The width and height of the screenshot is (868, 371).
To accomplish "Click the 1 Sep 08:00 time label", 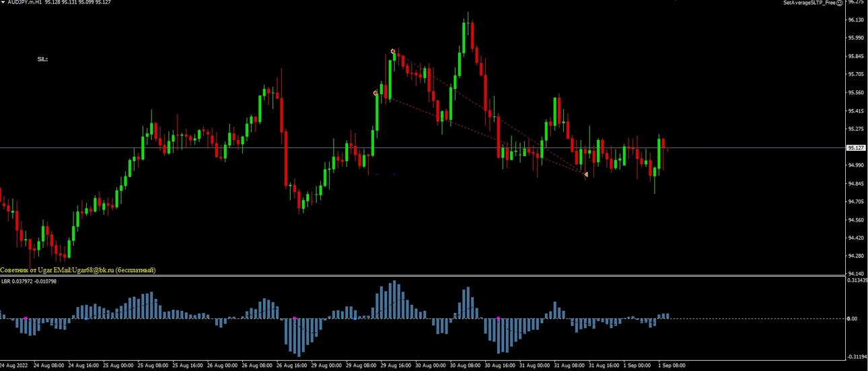I will [673, 366].
